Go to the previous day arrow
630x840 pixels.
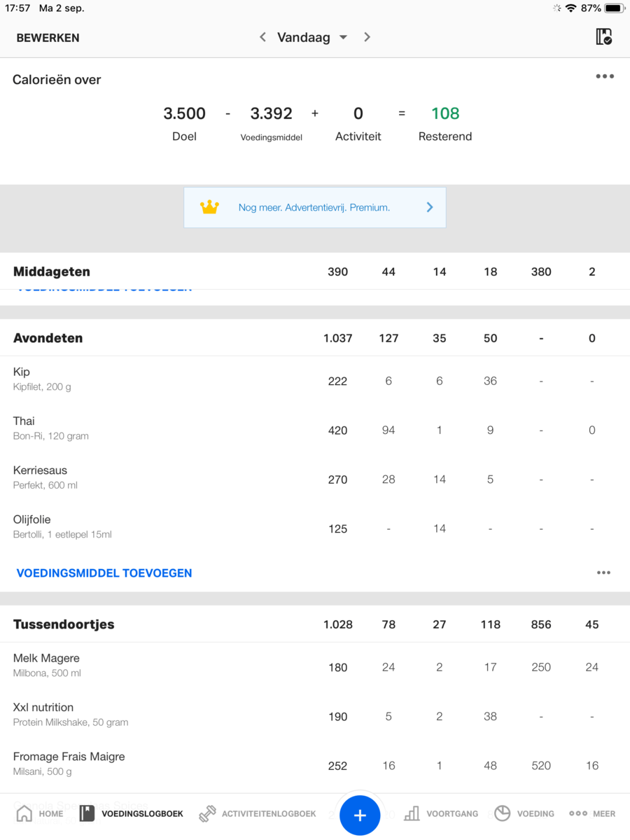pyautogui.click(x=262, y=37)
